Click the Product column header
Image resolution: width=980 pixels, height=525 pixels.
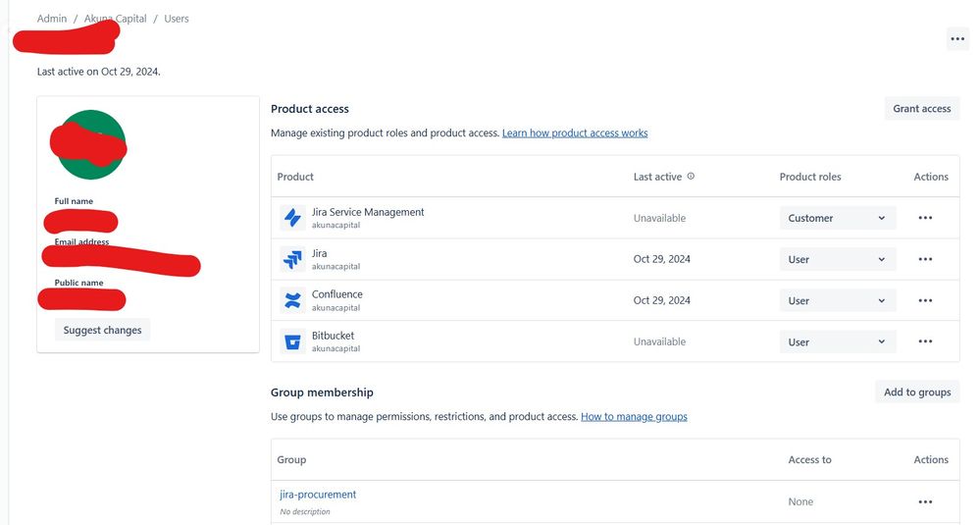click(x=295, y=177)
